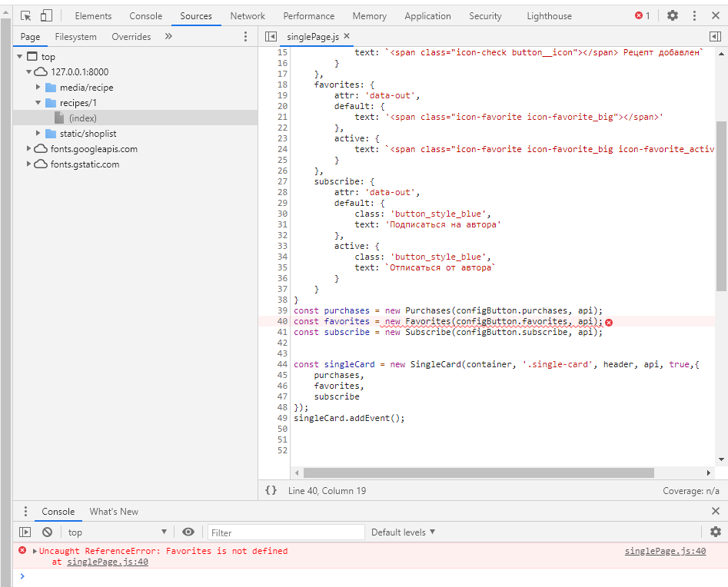Activate the inspect element picker icon
This screenshot has width=728, height=587.
click(x=26, y=15)
